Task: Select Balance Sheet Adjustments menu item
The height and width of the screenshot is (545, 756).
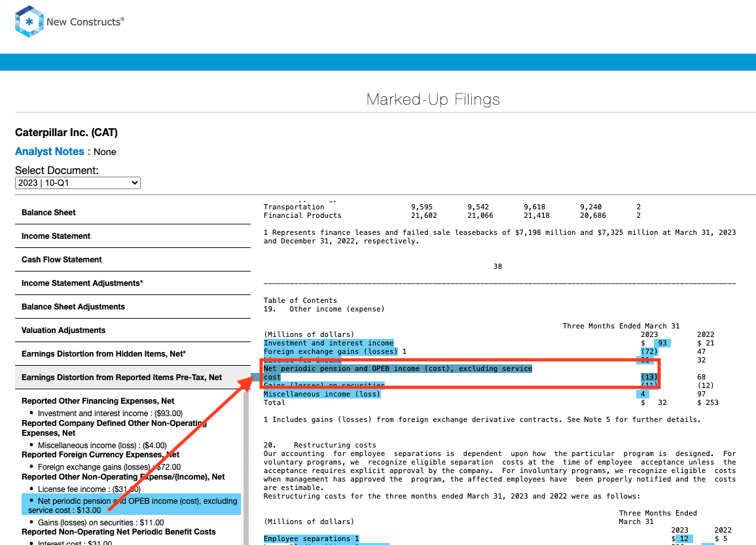Action: (133, 307)
